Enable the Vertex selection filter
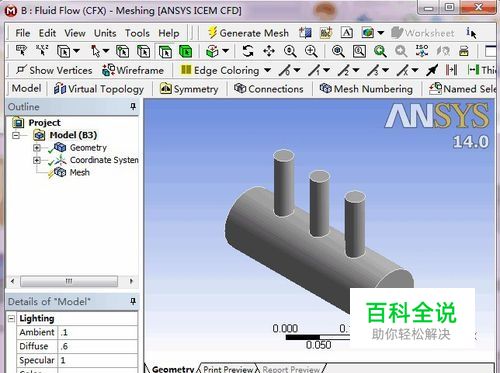Viewport: 500px width, 373px height. (122, 52)
